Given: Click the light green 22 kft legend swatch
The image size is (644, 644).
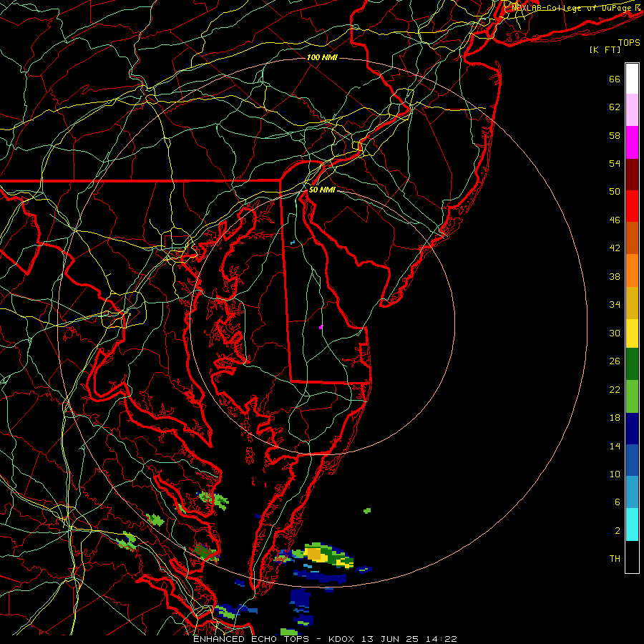Looking at the screenshot, I should click(632, 396).
